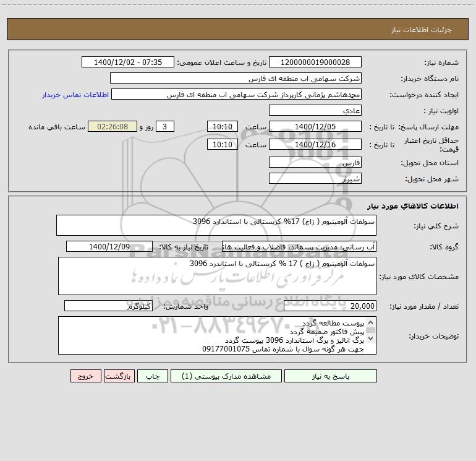Click buyer notes text area
The height and width of the screenshot is (461, 476).
217,335
